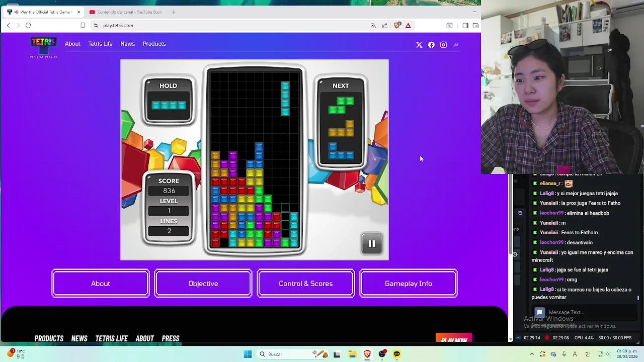Go back in the browser
This screenshot has width=644, height=362.
pos(8,25)
